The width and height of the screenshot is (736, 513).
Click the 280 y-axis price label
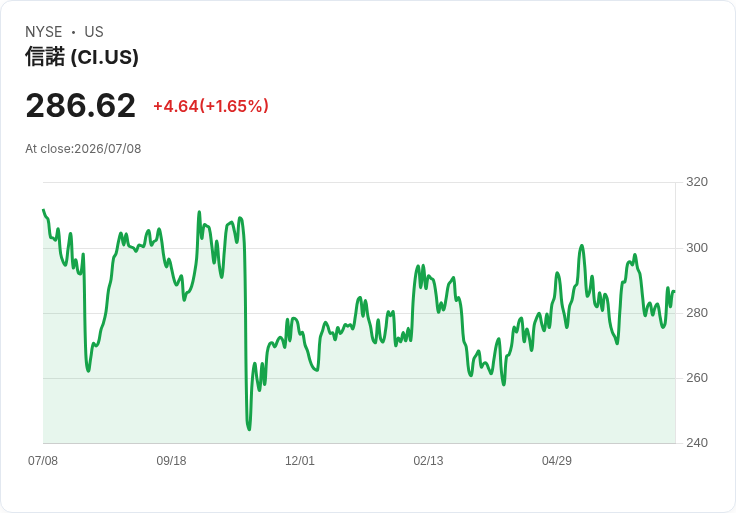[x=697, y=313]
